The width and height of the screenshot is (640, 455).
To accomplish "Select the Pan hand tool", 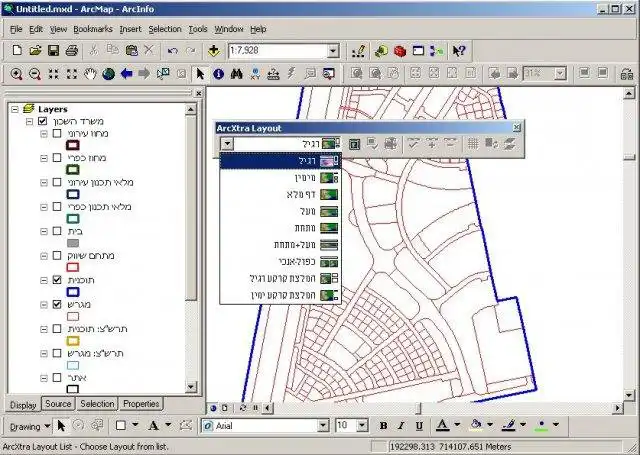I will coord(90,74).
